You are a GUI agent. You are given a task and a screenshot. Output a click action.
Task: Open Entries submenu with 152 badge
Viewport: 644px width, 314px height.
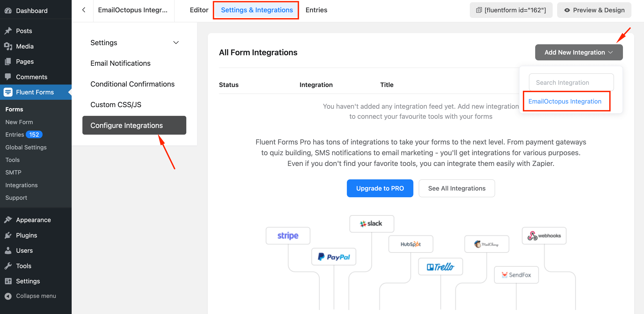[x=24, y=135]
